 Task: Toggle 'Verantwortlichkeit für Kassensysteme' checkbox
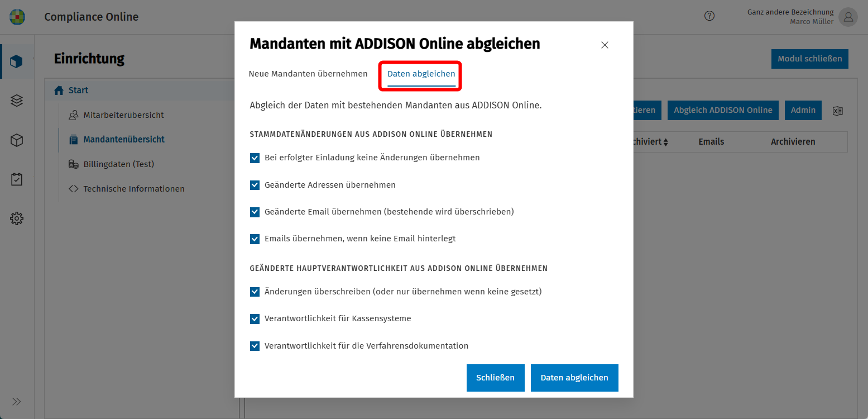(255, 318)
